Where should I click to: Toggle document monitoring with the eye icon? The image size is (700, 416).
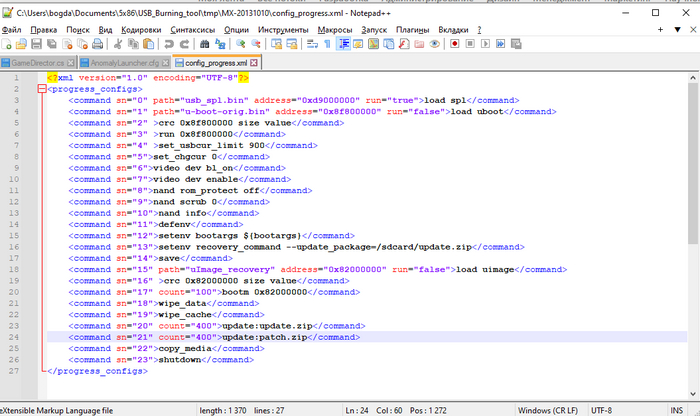434,45
